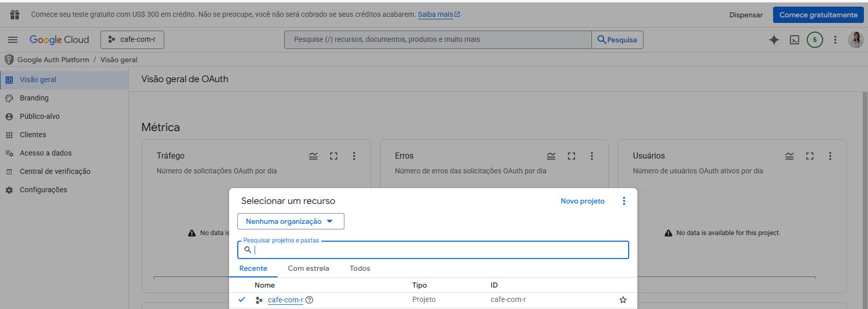
Task: Click help icon next to cafe-com-r
Action: [x=309, y=300]
